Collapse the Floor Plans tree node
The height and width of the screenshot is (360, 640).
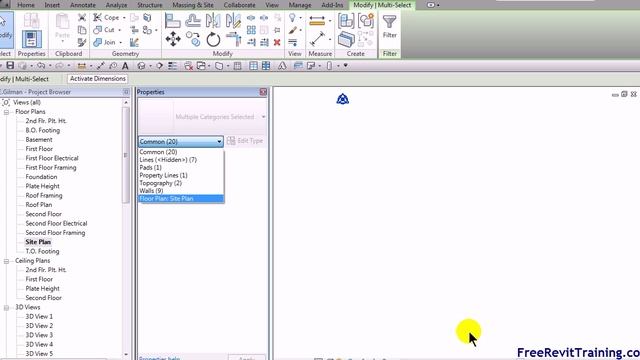pos(7,112)
